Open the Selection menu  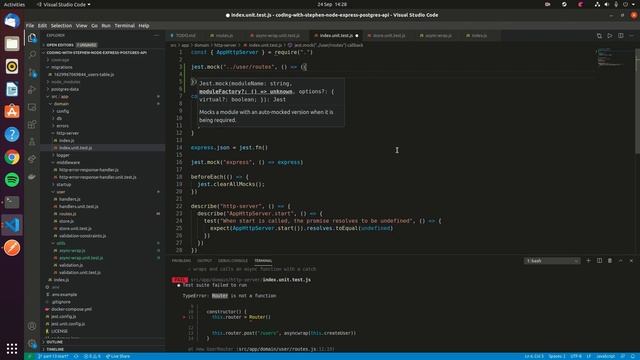tap(61, 26)
